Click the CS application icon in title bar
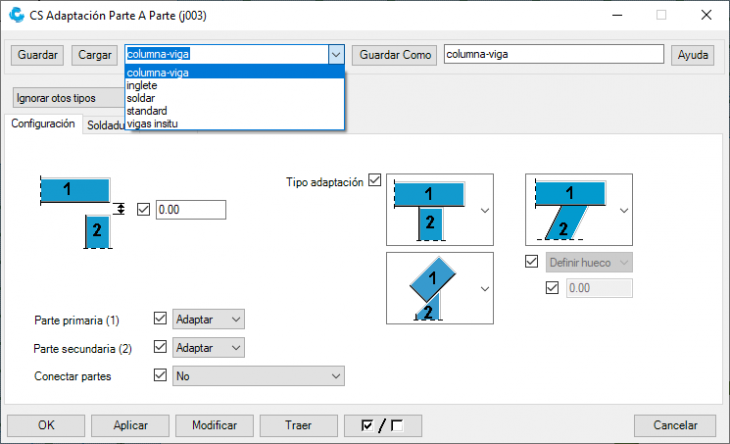The height and width of the screenshot is (444, 730). (x=12, y=15)
